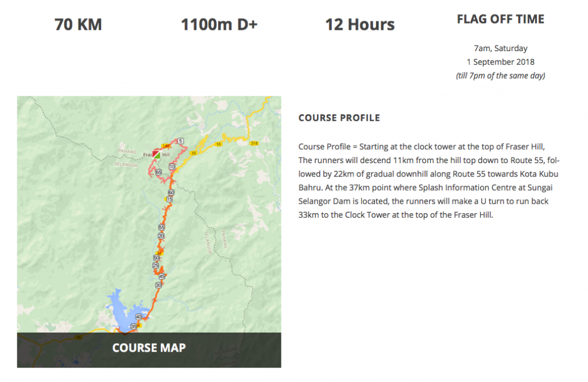Select the 10 km distance marker
Viewport: 588px width, 382px height.
[172, 167]
